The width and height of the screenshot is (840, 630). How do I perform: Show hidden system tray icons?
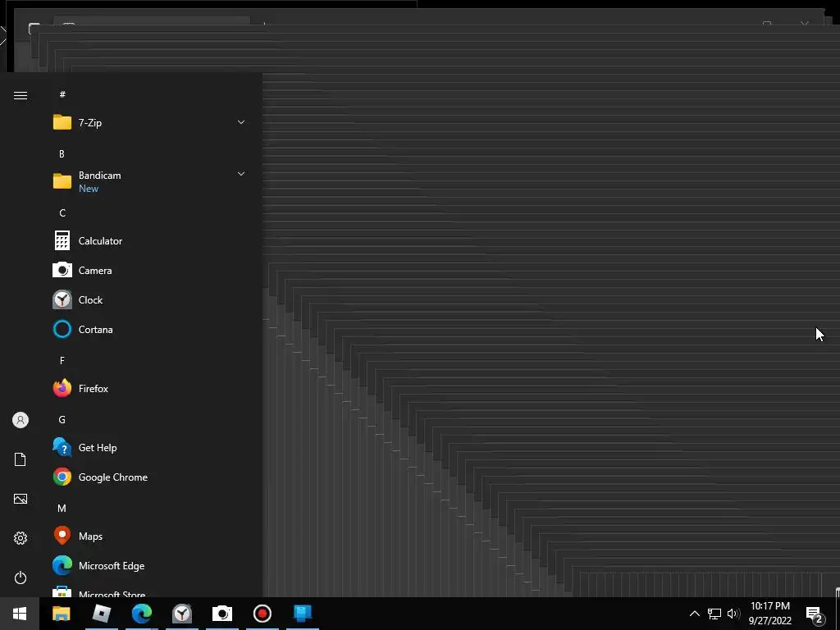(694, 614)
